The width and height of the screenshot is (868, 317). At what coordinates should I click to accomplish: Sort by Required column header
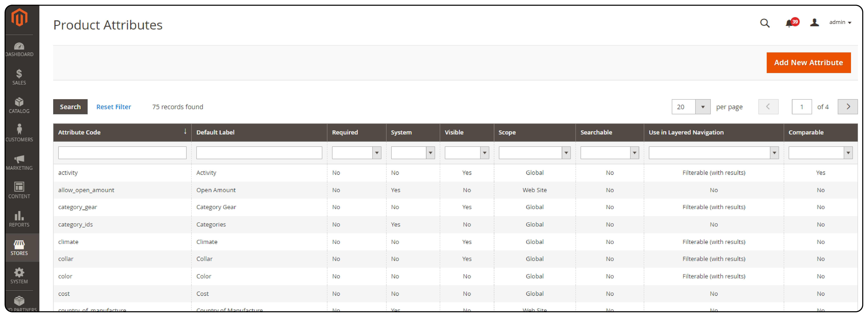coord(356,132)
